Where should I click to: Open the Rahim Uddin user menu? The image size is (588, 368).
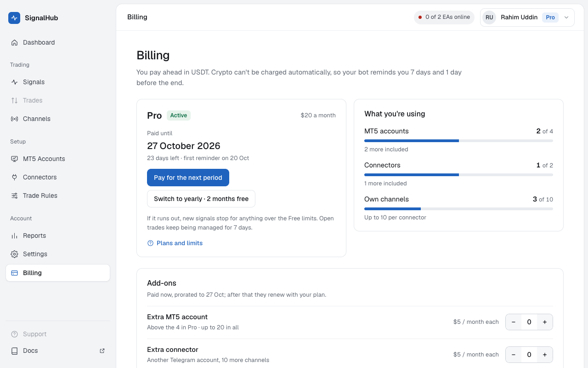[527, 17]
